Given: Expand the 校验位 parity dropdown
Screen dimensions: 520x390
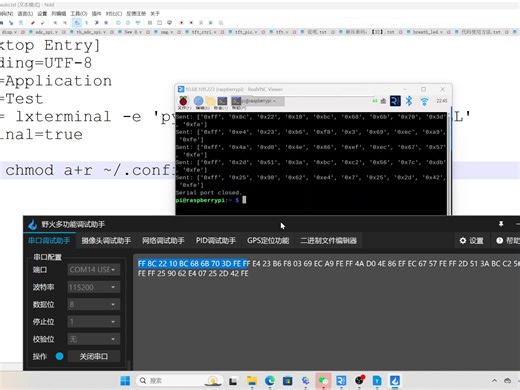Looking at the screenshot, I should click(93, 339).
